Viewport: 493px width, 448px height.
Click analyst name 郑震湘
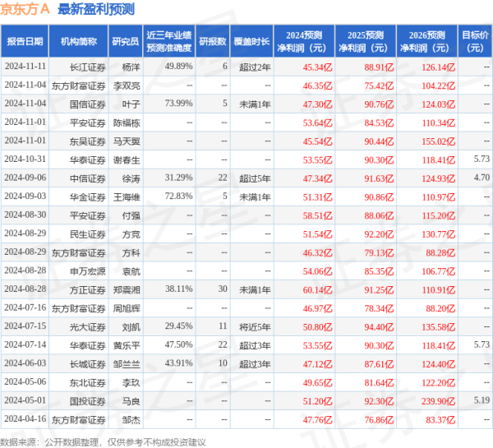125,289
